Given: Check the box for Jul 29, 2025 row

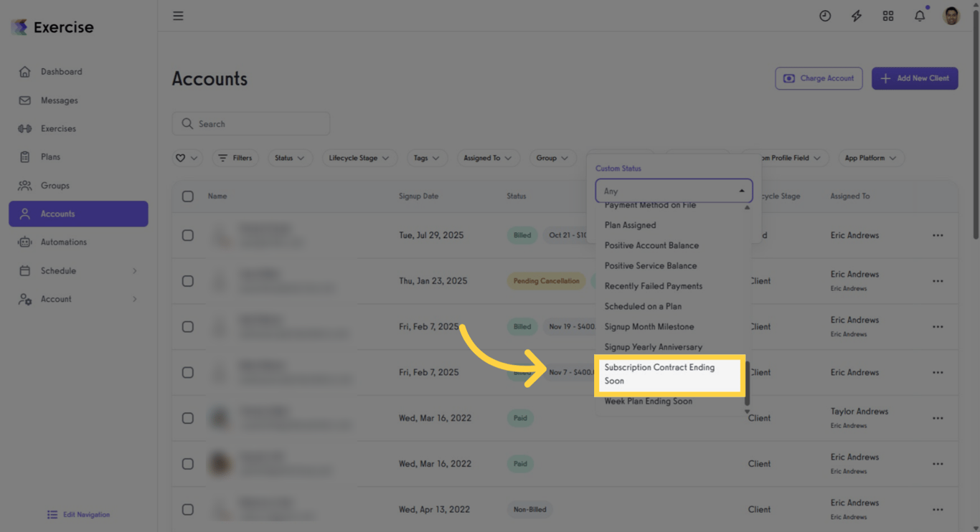Looking at the screenshot, I should pos(188,235).
